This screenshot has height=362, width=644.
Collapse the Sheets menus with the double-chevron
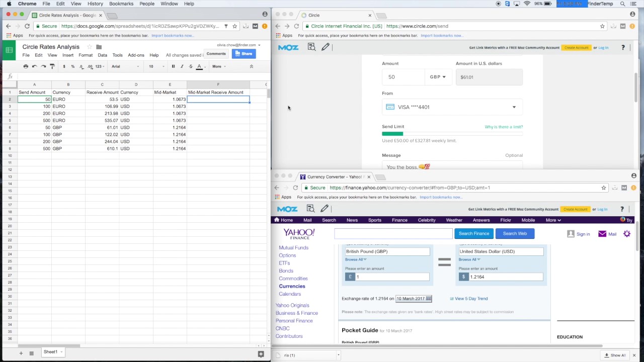coord(252,66)
